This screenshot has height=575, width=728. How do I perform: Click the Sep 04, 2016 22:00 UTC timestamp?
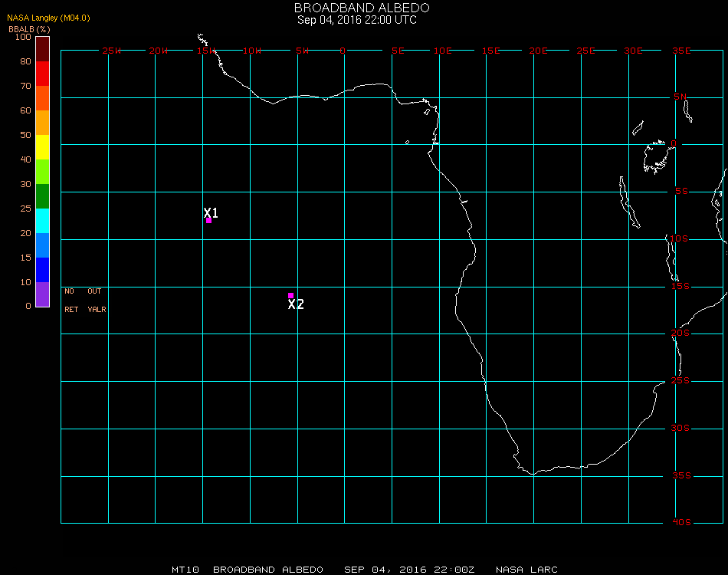(x=357, y=20)
